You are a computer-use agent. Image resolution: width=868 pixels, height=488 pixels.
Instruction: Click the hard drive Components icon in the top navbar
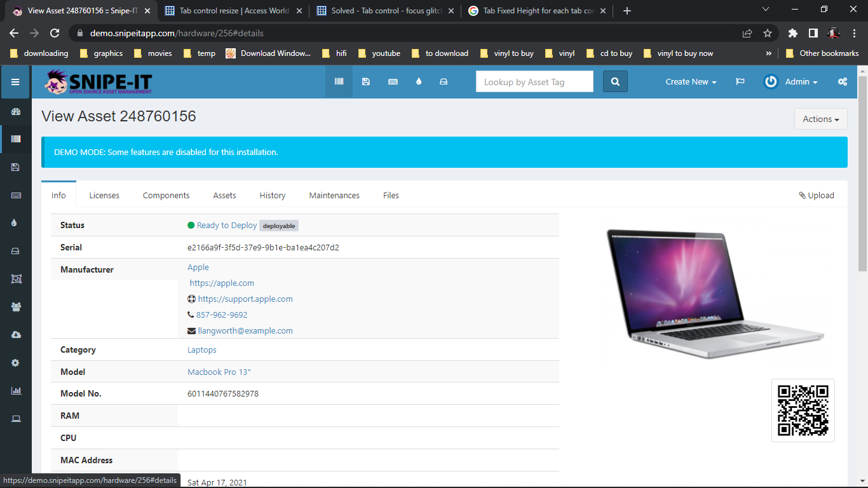tap(444, 81)
